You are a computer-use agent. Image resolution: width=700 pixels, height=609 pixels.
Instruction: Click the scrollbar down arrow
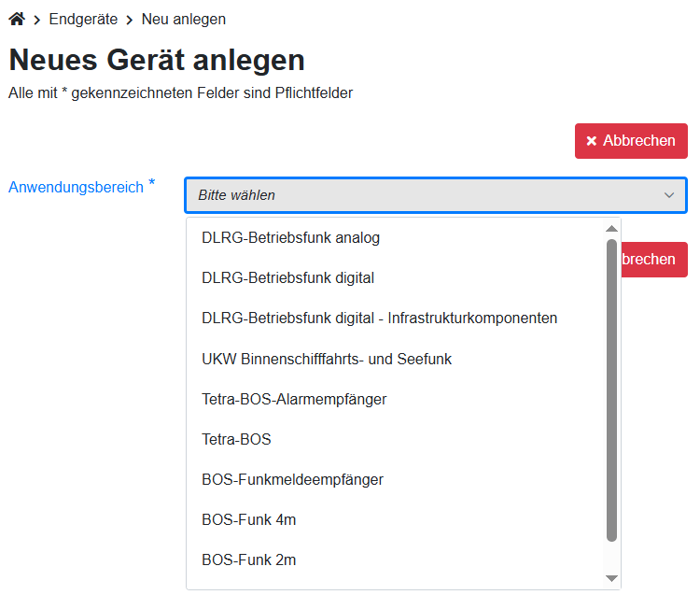(x=611, y=578)
